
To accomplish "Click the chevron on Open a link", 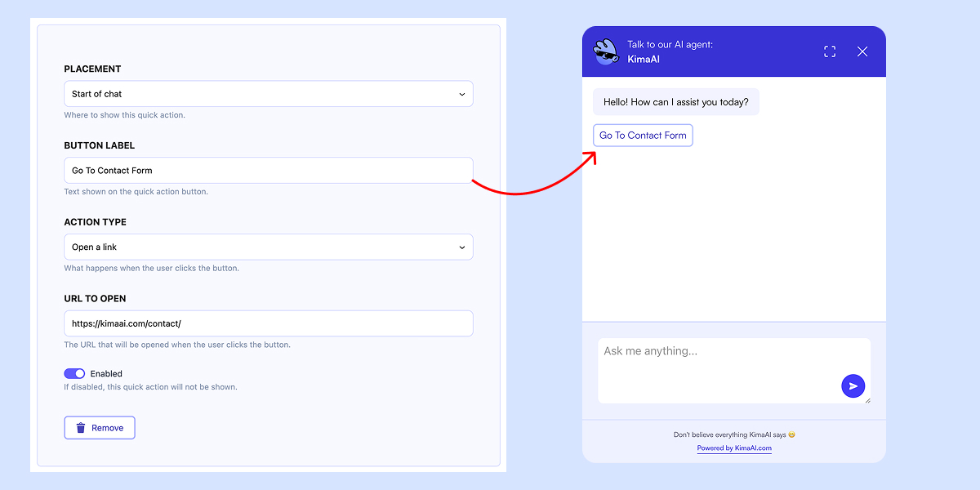I will pos(461,247).
